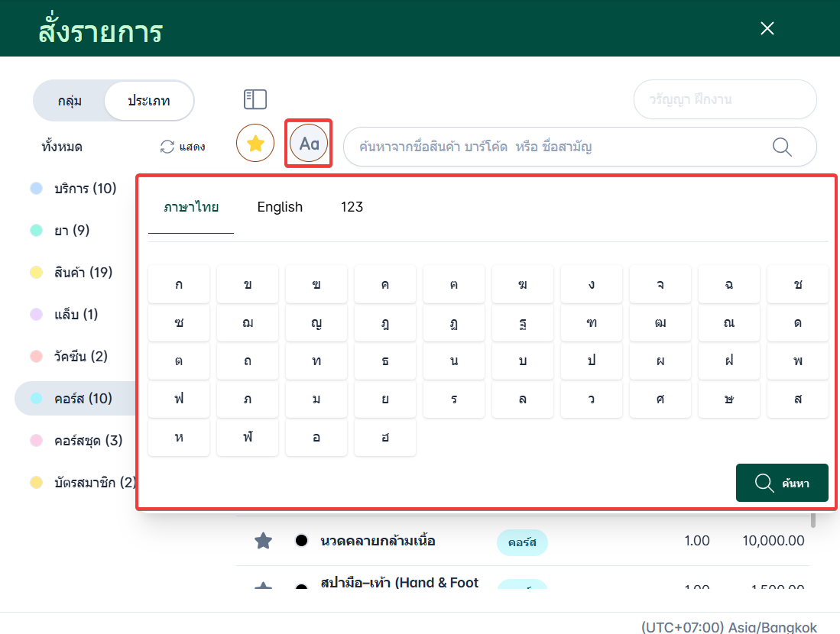The height and width of the screenshot is (634, 840).
Task: Tap the ญ letter key
Action: 316,322
